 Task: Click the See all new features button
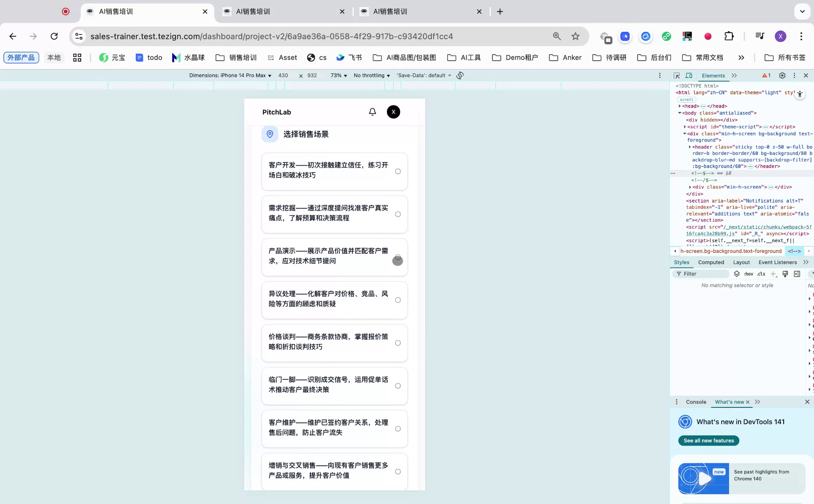coord(709,441)
